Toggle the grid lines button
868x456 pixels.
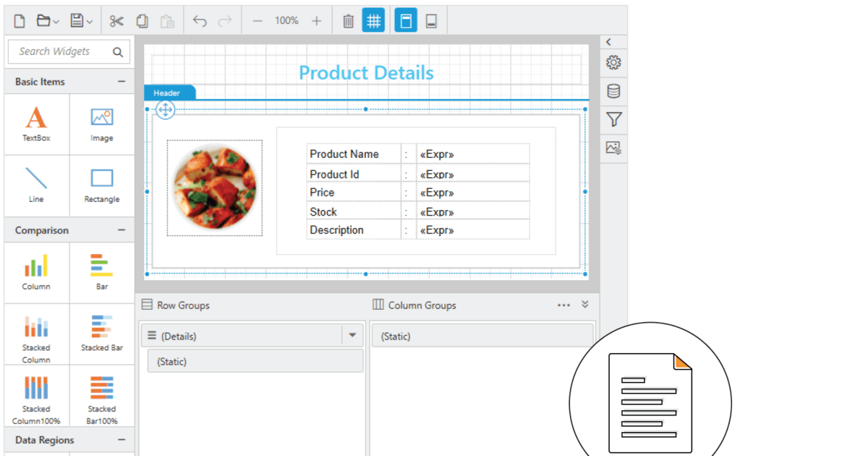coord(373,21)
